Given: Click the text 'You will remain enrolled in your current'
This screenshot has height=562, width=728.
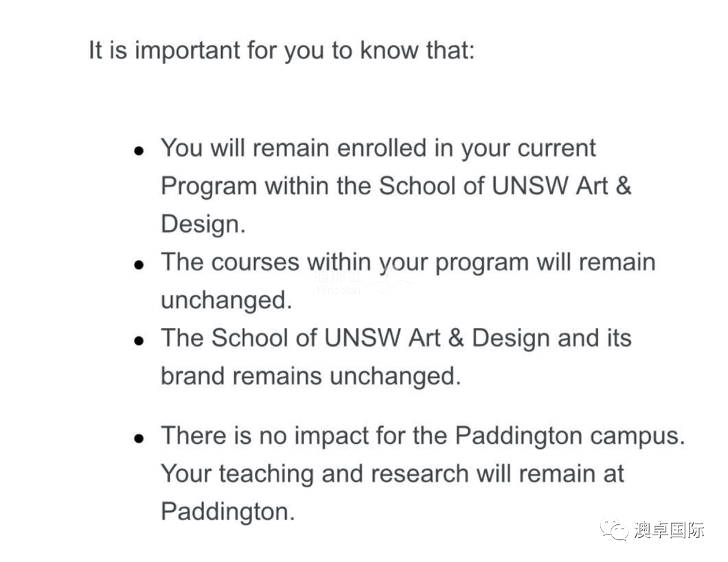Looking at the screenshot, I should pos(378,150).
